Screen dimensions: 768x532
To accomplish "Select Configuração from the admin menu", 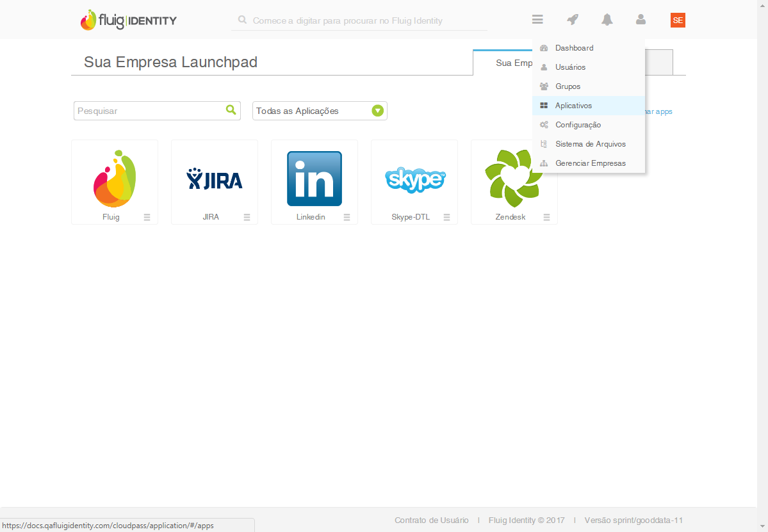I will [x=589, y=125].
